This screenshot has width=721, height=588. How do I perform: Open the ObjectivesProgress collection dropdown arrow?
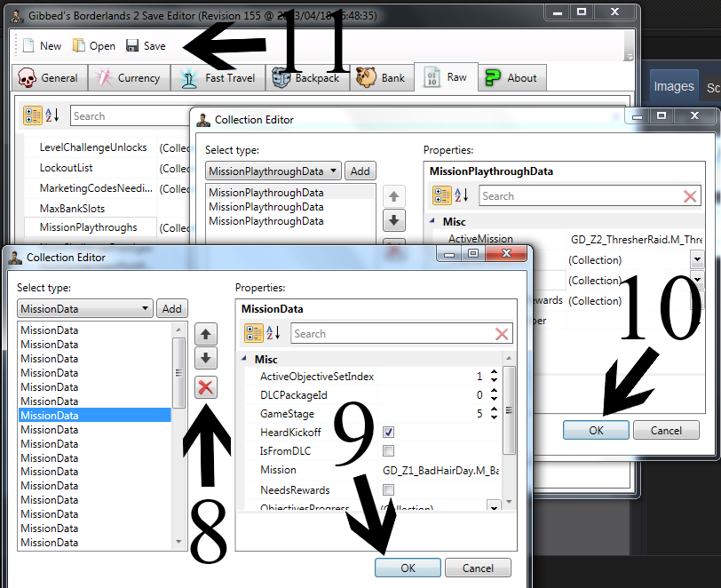pyautogui.click(x=494, y=506)
